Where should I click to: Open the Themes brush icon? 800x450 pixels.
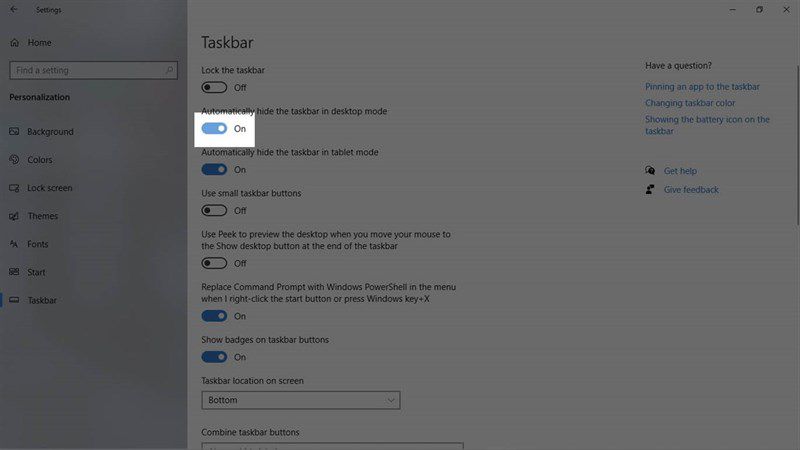point(14,216)
